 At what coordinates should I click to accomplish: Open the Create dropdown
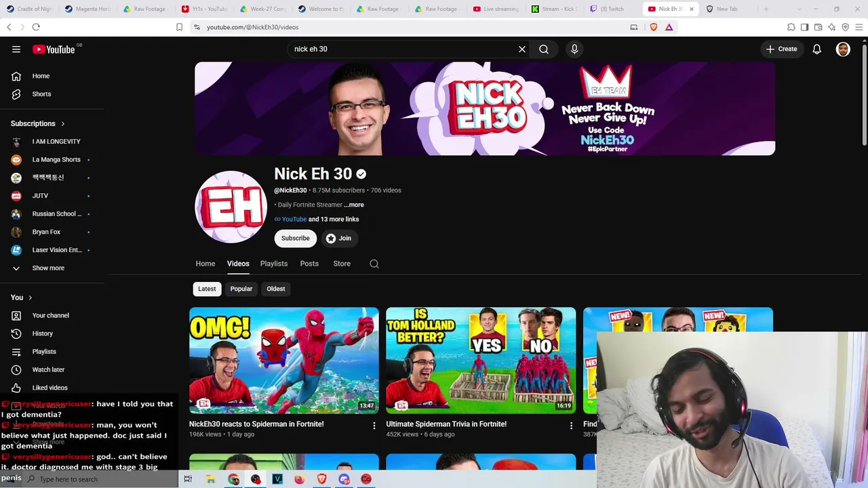pos(782,49)
